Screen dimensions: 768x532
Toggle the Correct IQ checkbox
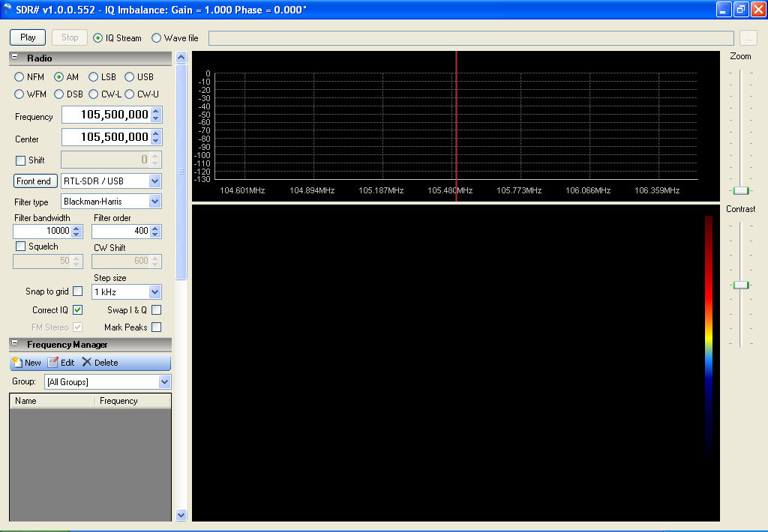click(x=78, y=309)
